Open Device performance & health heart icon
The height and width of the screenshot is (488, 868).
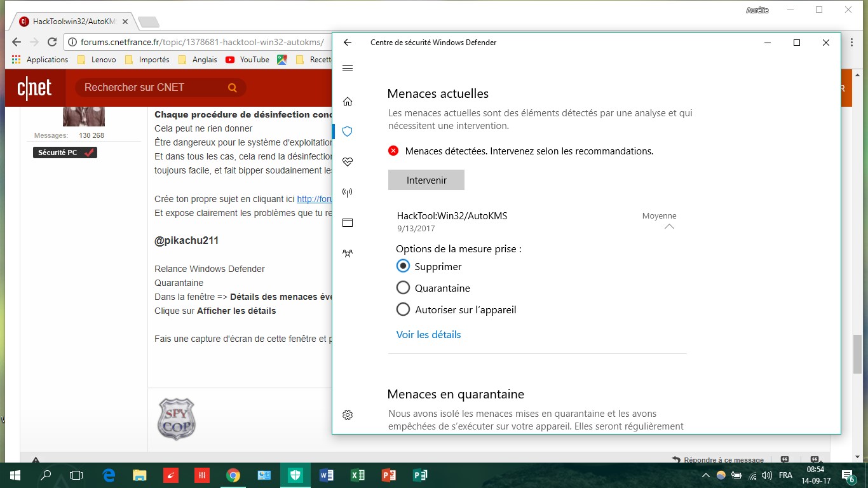(x=347, y=162)
